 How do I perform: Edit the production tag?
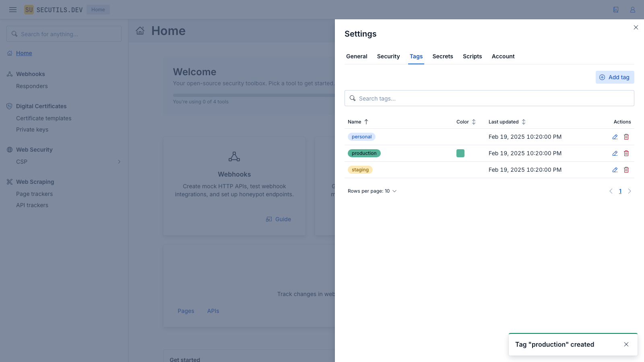[615, 153]
